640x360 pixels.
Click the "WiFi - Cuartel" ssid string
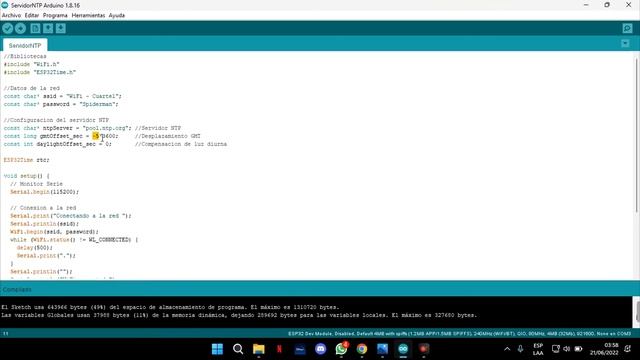point(94,96)
